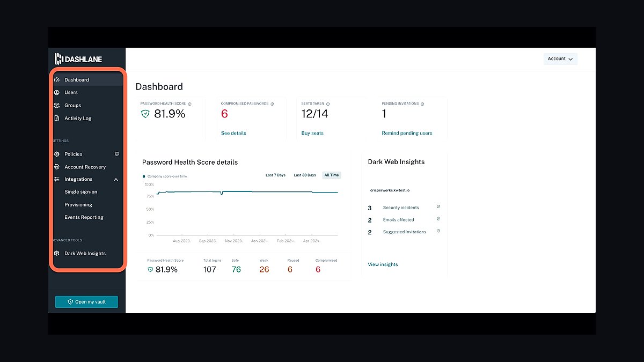Click info icon beside Emails affected

click(x=438, y=219)
